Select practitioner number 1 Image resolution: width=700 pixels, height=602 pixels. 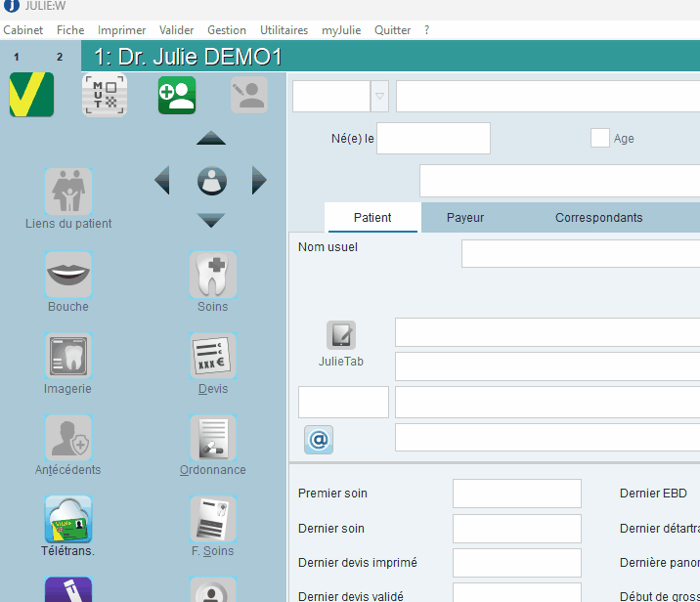pos(17,57)
